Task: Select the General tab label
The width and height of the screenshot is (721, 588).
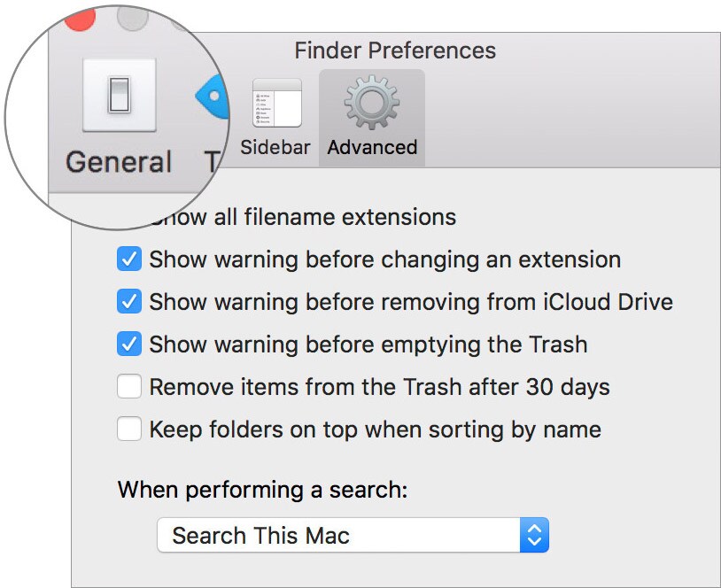Action: point(119,162)
